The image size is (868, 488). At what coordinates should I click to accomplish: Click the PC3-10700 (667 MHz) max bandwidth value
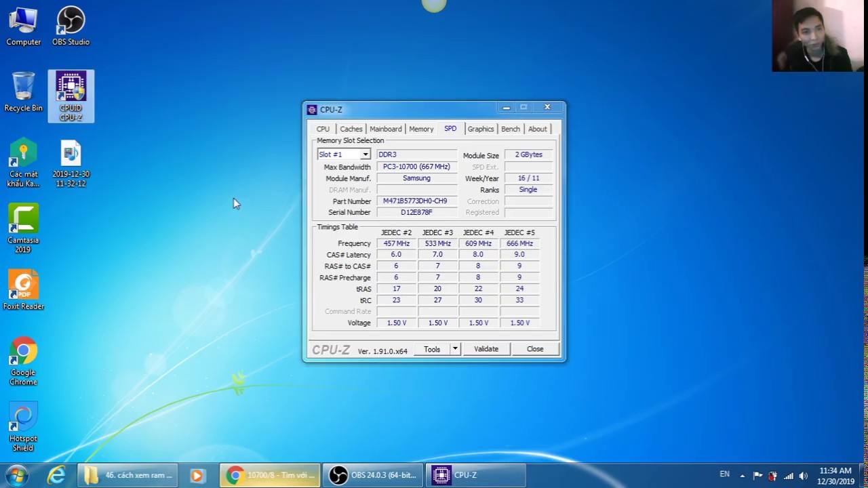point(416,167)
